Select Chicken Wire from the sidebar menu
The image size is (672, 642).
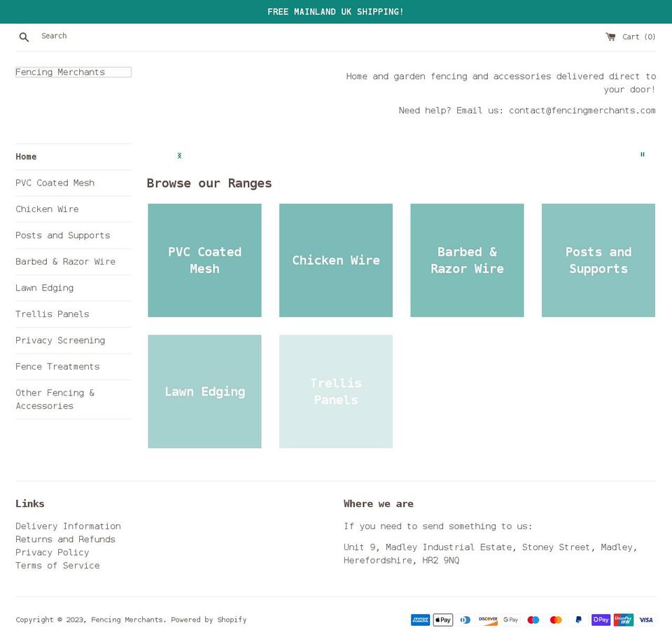tap(47, 209)
